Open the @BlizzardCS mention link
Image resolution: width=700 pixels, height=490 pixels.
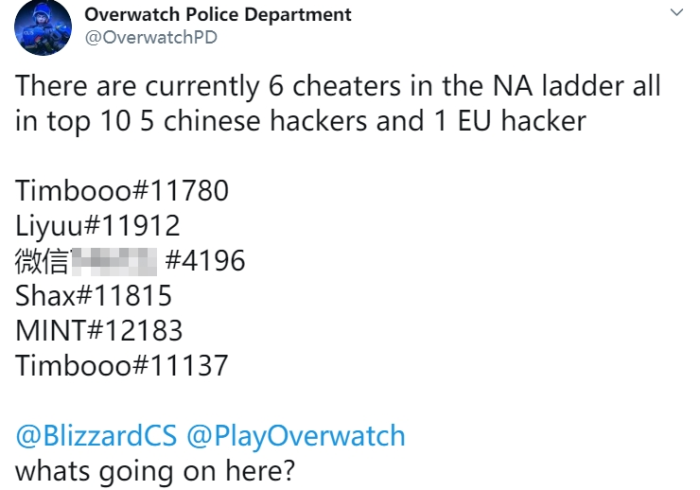[96, 436]
